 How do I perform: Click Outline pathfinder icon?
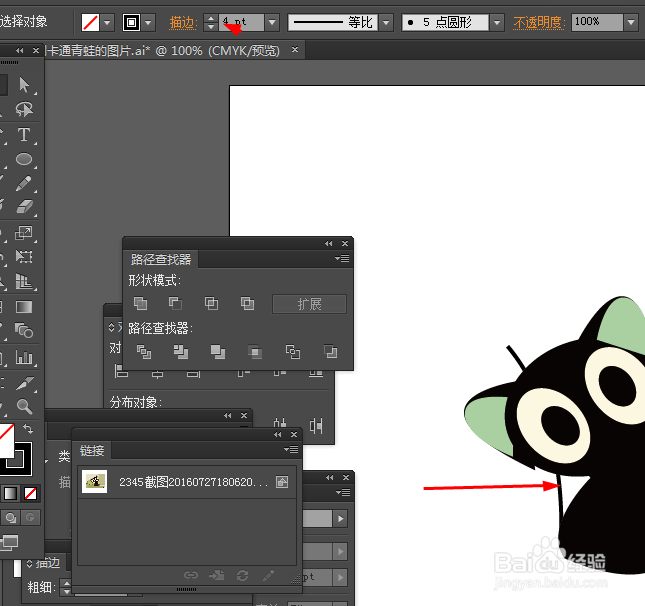292,352
